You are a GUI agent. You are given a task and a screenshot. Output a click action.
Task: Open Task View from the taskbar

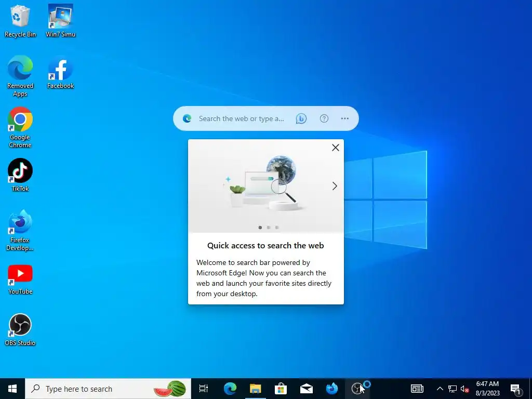[204, 389]
